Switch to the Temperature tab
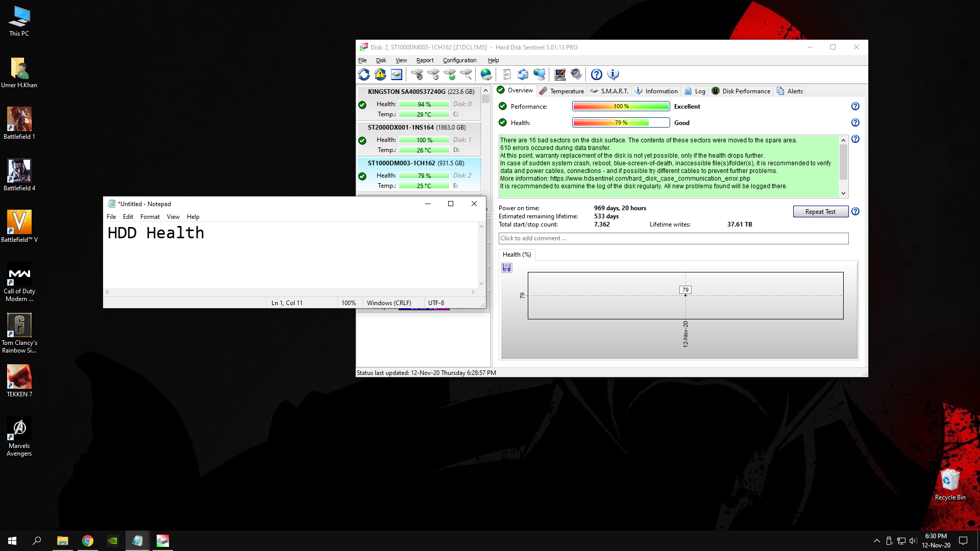The width and height of the screenshot is (980, 551). point(561,91)
